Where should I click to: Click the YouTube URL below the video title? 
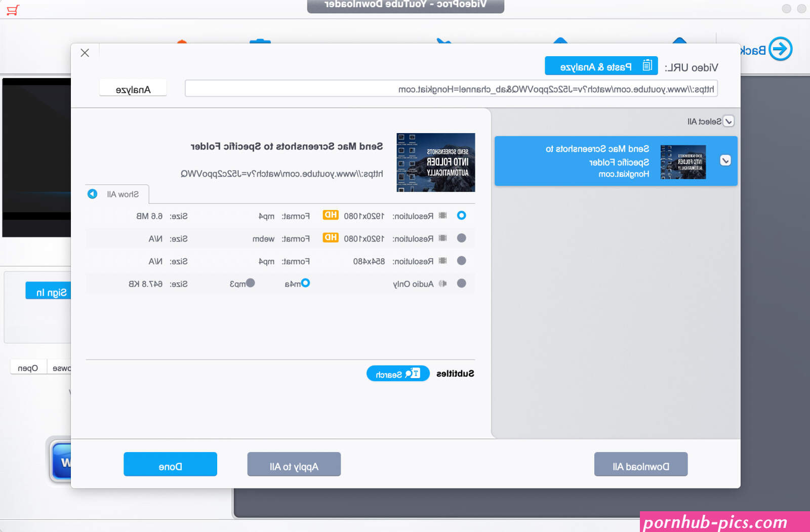(x=282, y=174)
